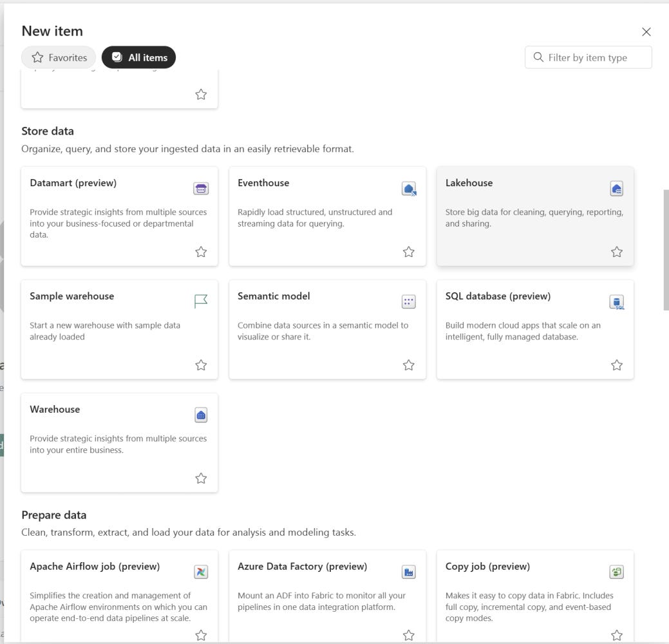Click 'Makes it easy to copy data' description
This screenshot has width=669, height=644.
[x=529, y=607]
